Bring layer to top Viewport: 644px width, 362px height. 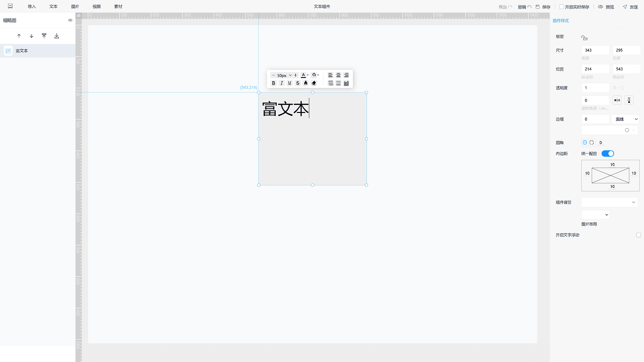[44, 36]
